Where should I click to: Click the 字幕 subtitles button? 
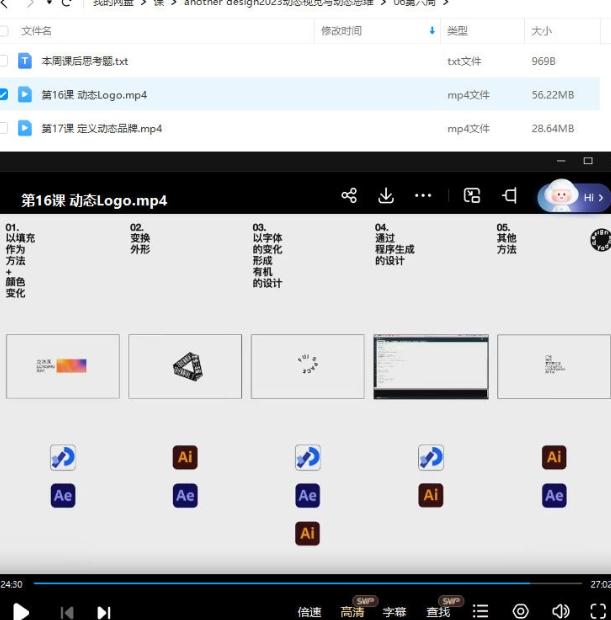pyautogui.click(x=394, y=612)
